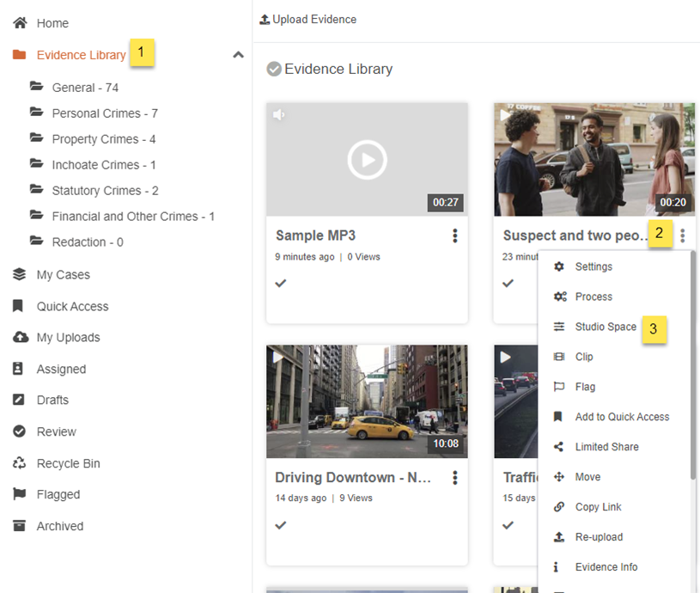Open the Archived section icon
This screenshot has width=700, height=593.
coord(20,526)
